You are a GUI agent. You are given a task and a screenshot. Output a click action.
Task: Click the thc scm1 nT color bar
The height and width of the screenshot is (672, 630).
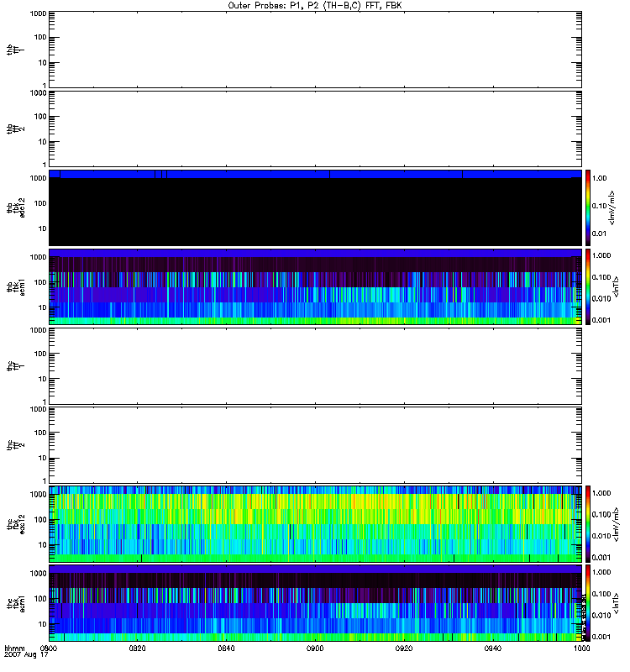pos(589,602)
